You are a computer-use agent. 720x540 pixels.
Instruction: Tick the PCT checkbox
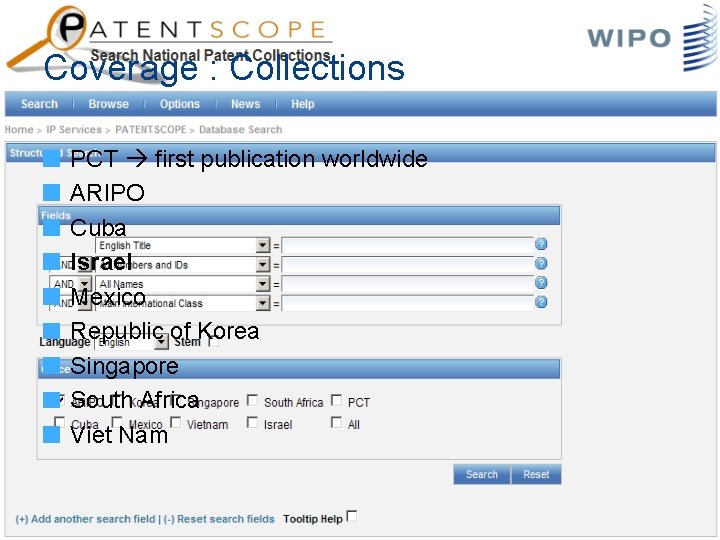[x=336, y=400]
